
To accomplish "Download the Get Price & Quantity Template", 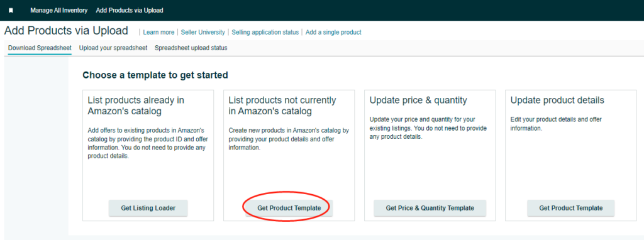I will tap(430, 208).
